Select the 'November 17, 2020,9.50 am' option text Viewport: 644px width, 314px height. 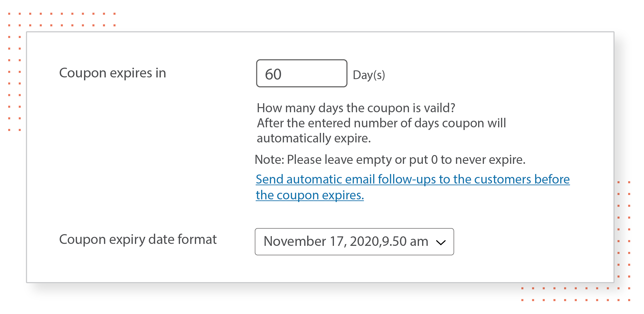pos(346,241)
